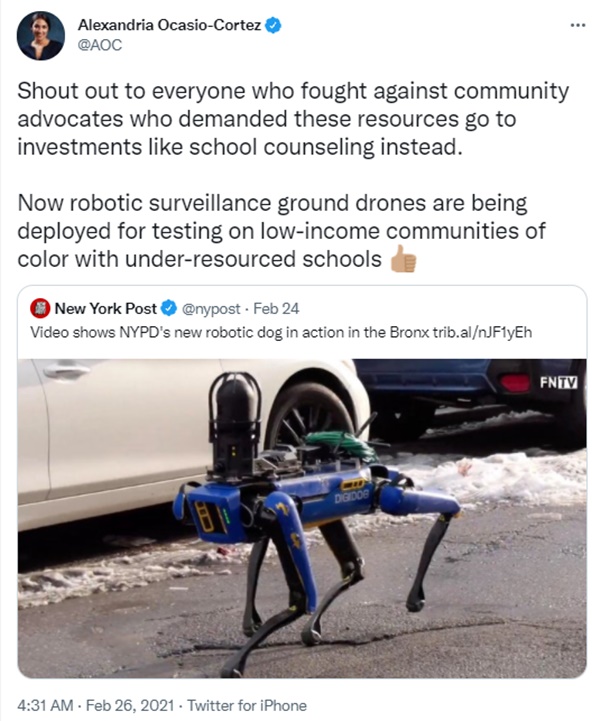Image resolution: width=600 pixels, height=721 pixels.
Task: Click the main tweet text about school counseling
Action: point(293,119)
